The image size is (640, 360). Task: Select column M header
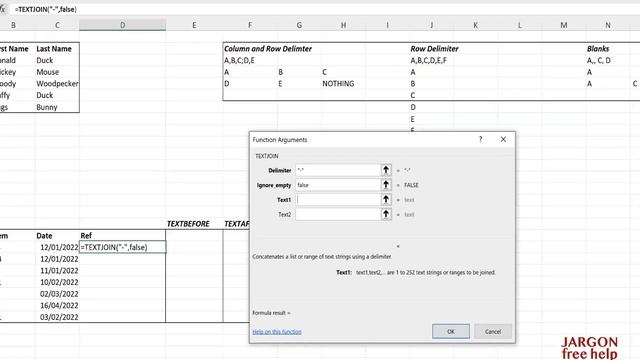pyautogui.click(x=564, y=25)
